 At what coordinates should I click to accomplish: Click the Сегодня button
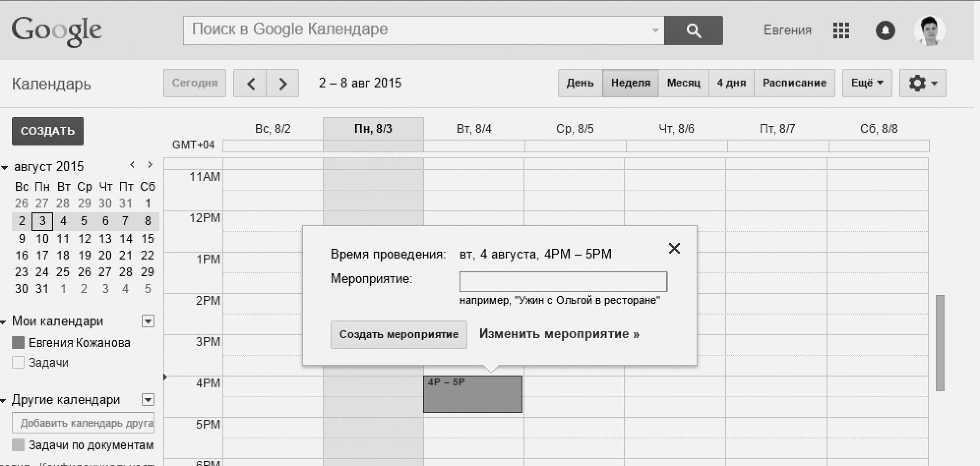click(x=195, y=83)
